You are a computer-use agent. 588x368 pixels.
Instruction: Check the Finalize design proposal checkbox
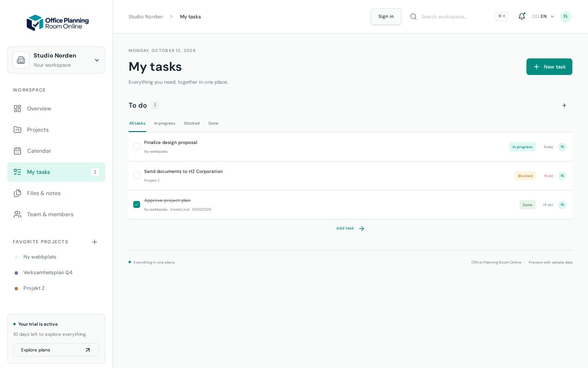136,147
